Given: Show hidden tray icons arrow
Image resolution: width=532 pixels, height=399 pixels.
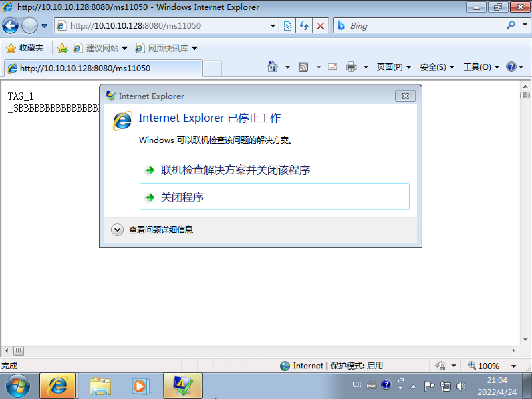Looking at the screenshot, I should pyautogui.click(x=413, y=386).
